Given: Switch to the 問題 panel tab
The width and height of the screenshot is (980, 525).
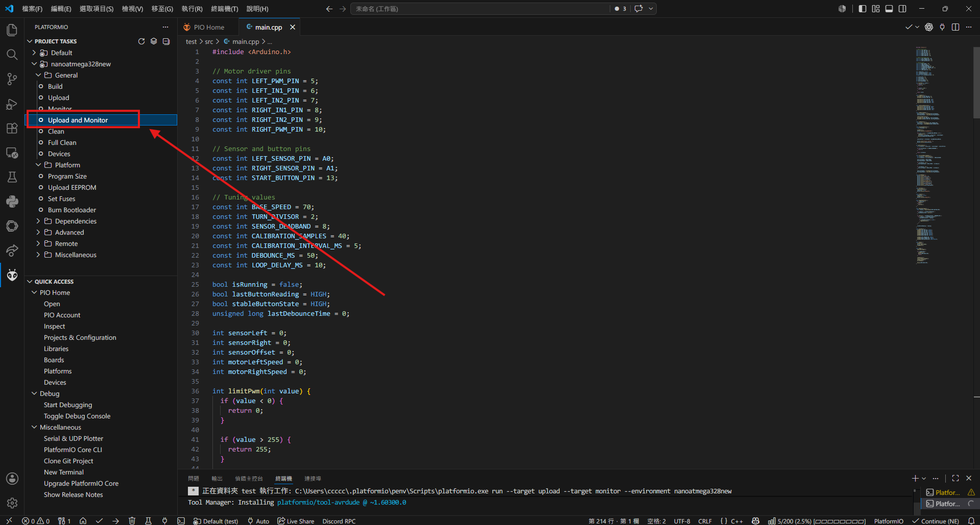Looking at the screenshot, I should 194,479.
